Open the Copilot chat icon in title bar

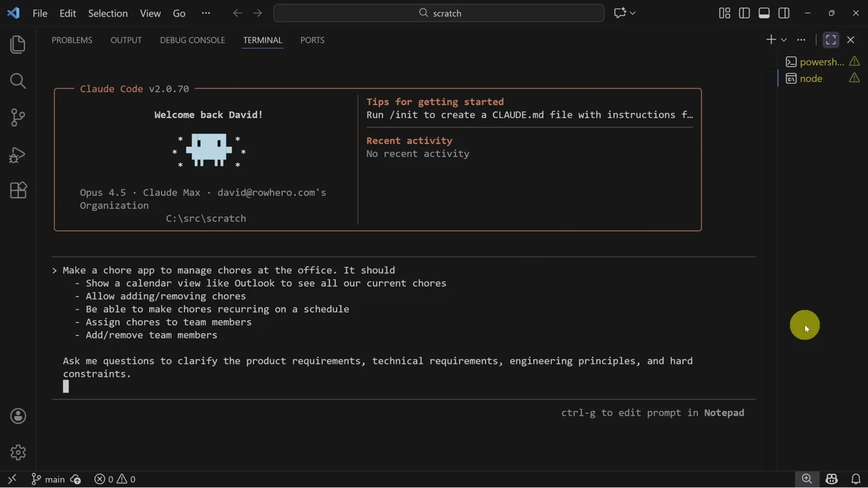pyautogui.click(x=620, y=13)
